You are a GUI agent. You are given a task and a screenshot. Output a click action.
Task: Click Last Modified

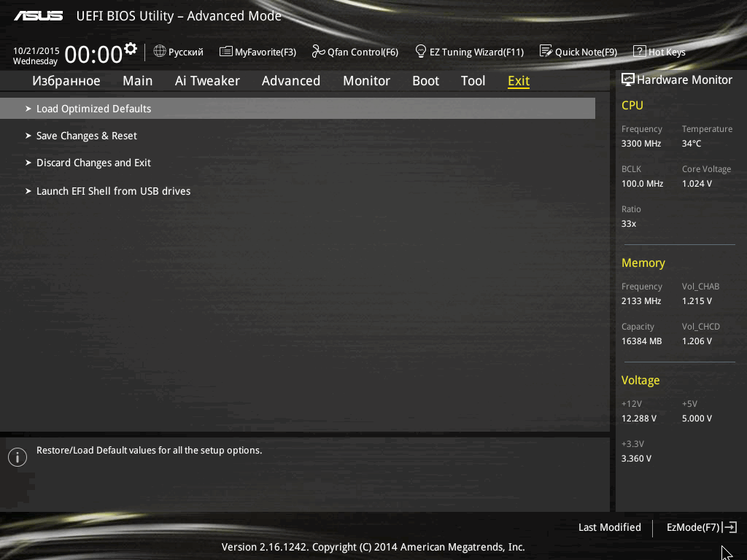[x=609, y=527]
